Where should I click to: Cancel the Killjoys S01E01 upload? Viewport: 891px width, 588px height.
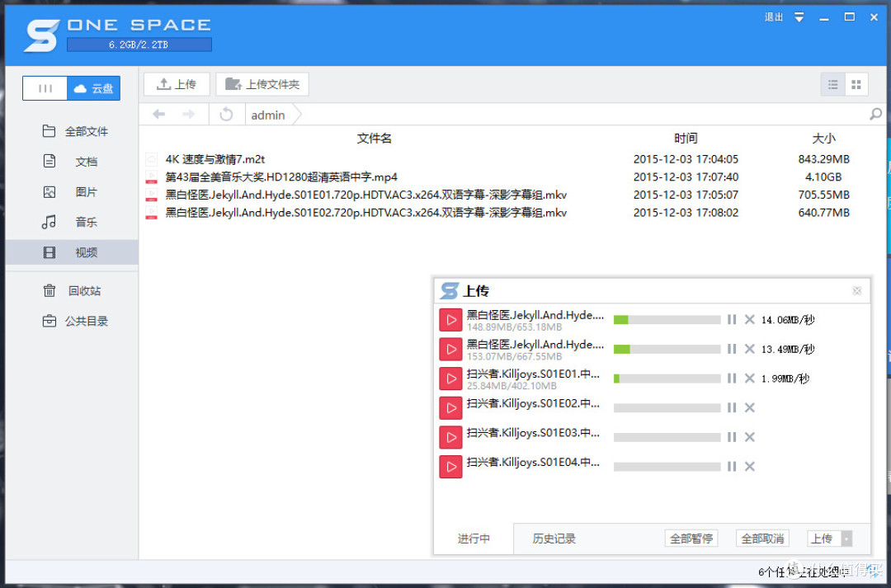pos(749,379)
